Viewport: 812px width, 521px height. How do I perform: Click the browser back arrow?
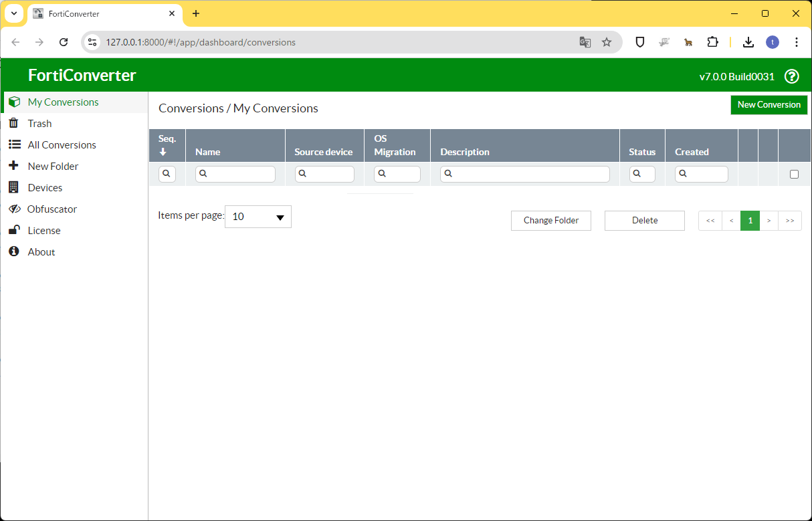(16, 42)
